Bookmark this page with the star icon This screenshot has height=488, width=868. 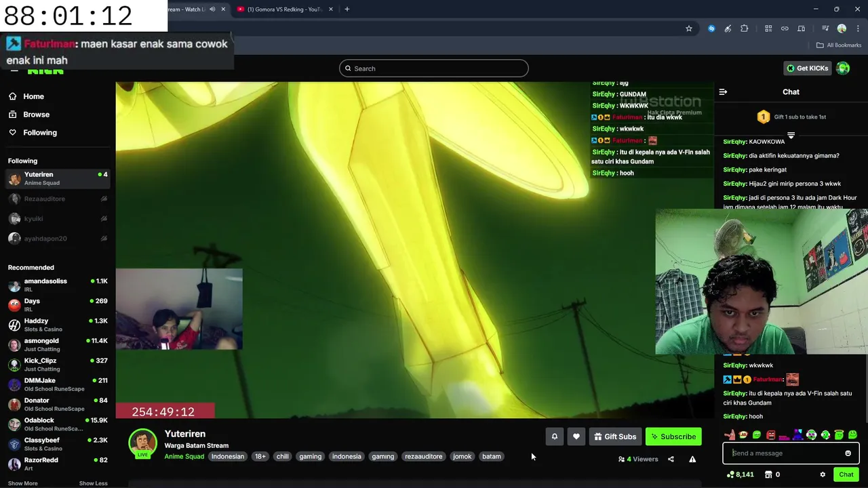click(x=689, y=28)
